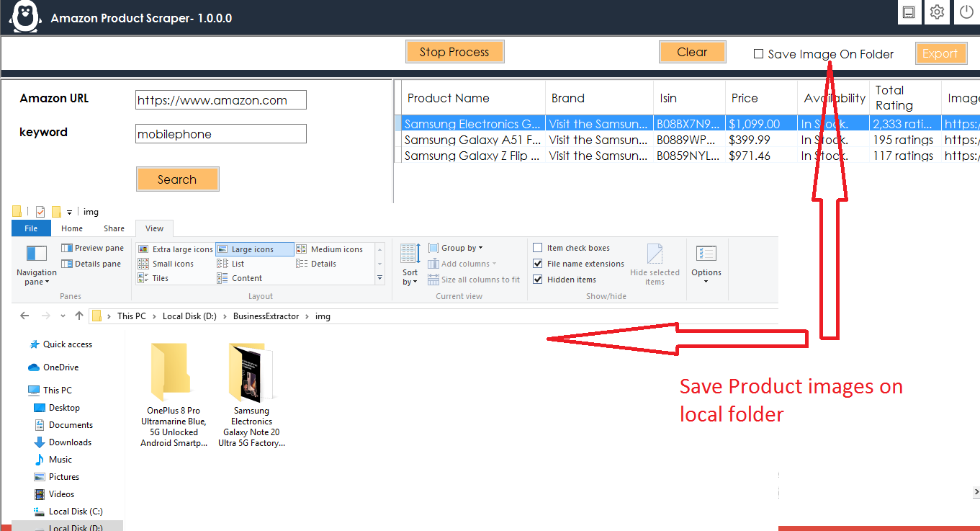Click the window-mode icon next to the gear

(909, 12)
